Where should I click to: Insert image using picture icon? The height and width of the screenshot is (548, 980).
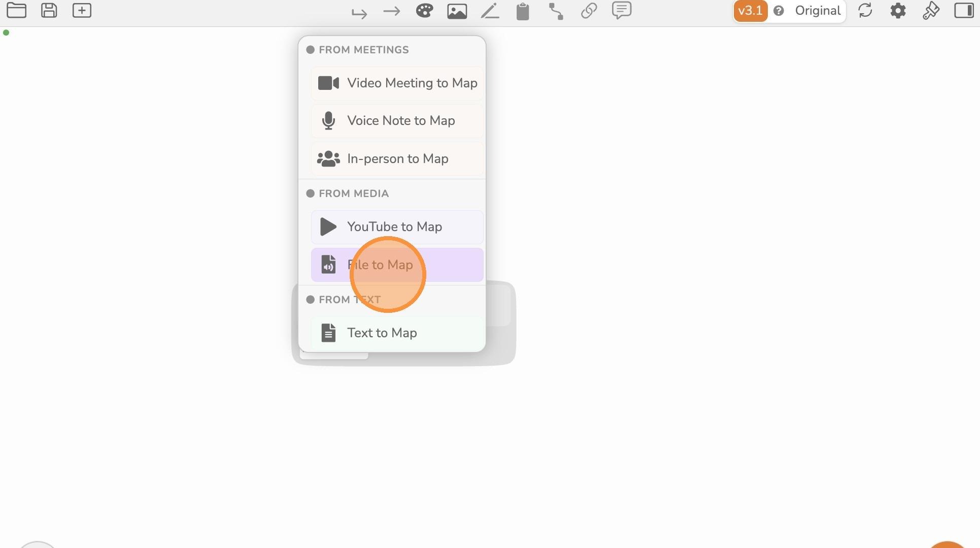[457, 11]
